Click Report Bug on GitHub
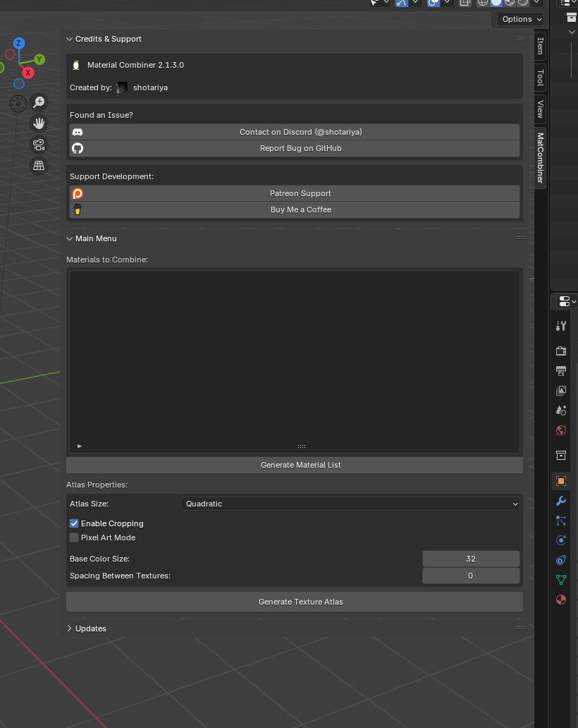 coord(301,148)
